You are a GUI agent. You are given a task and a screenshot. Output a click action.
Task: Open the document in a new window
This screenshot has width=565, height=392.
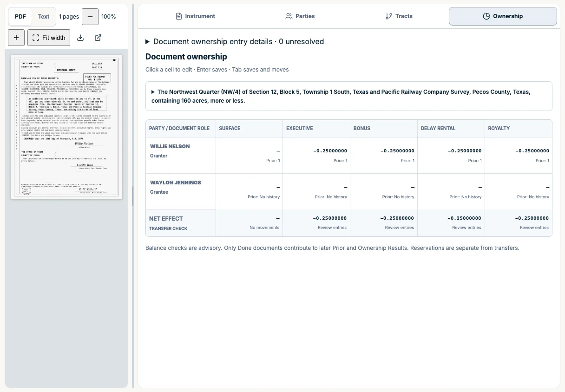pyautogui.click(x=98, y=38)
